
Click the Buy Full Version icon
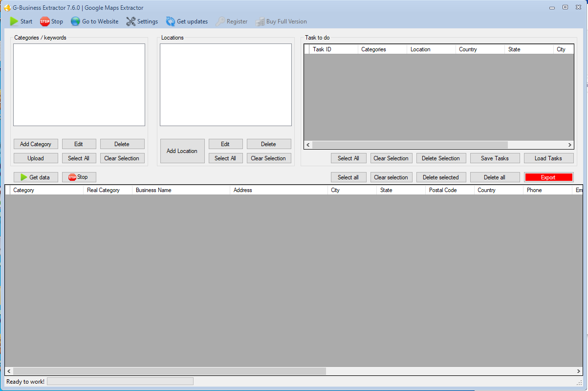click(x=259, y=22)
